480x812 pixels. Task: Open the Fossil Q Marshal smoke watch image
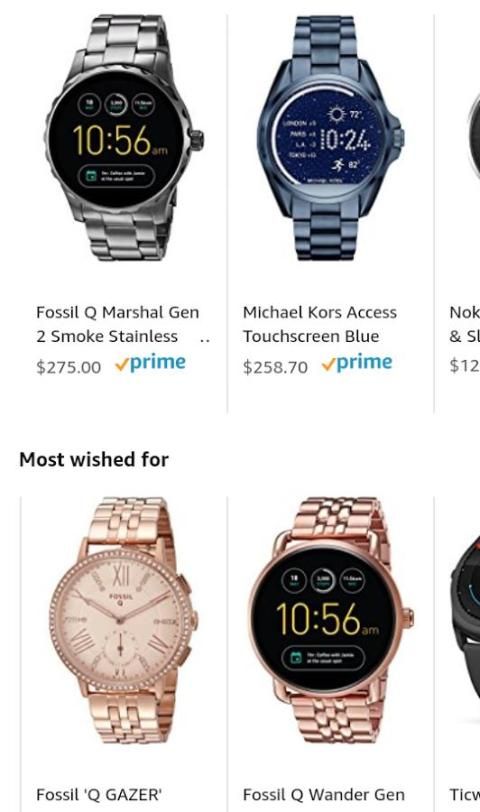123,138
